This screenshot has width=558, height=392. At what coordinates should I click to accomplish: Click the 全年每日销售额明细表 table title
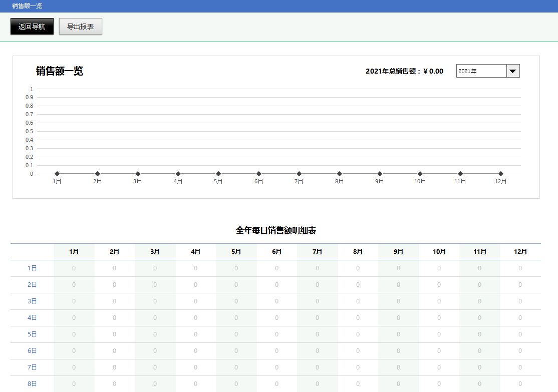(x=276, y=230)
